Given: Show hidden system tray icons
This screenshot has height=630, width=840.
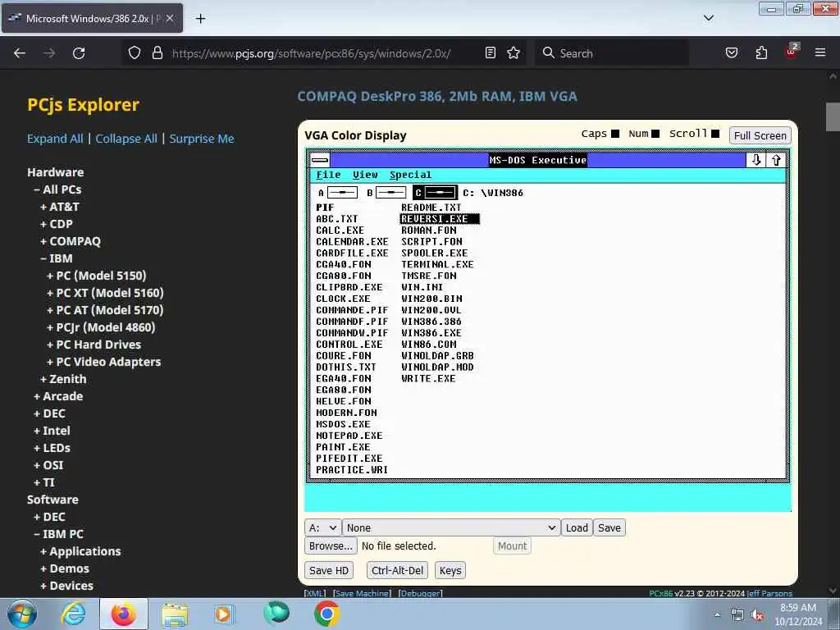Looking at the screenshot, I should (x=717, y=615).
